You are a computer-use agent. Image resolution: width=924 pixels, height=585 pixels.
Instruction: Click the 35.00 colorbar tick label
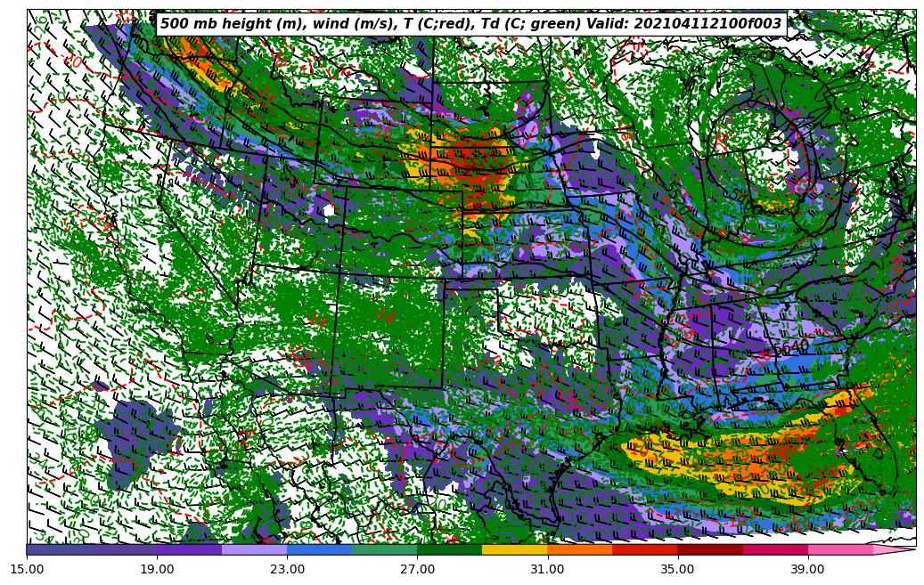[677, 567]
